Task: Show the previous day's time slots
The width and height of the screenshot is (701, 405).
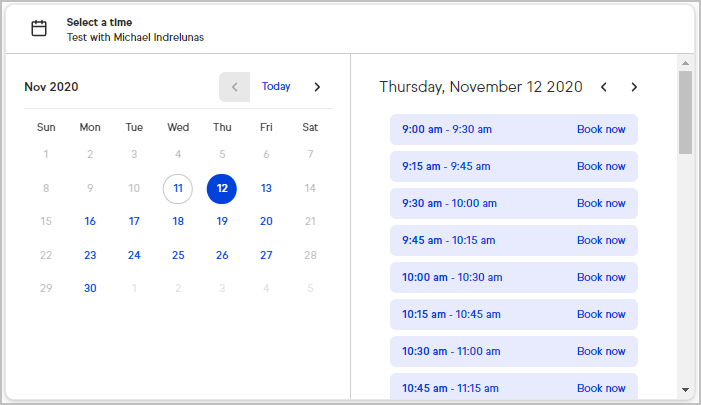Action: 603,87
